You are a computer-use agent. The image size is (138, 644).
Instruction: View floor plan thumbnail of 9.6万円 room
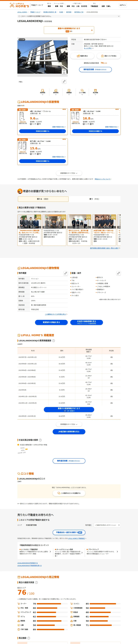point(22,116)
